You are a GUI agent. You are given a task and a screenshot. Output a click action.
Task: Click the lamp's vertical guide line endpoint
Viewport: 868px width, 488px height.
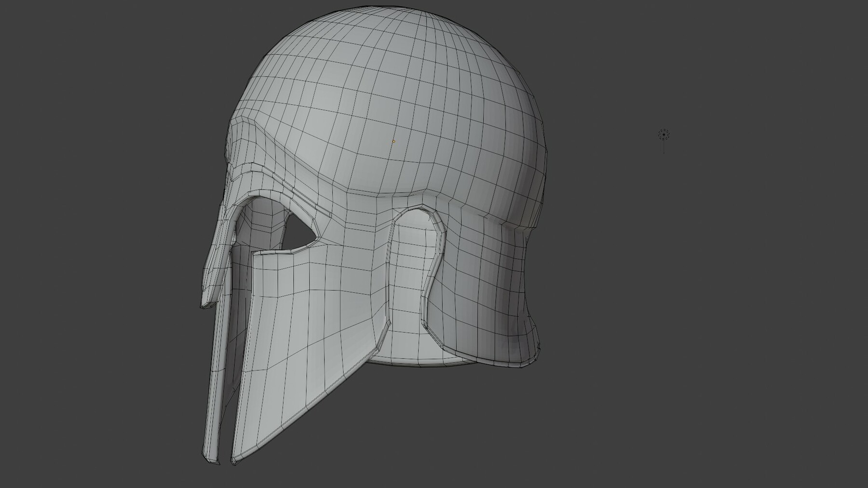point(664,153)
